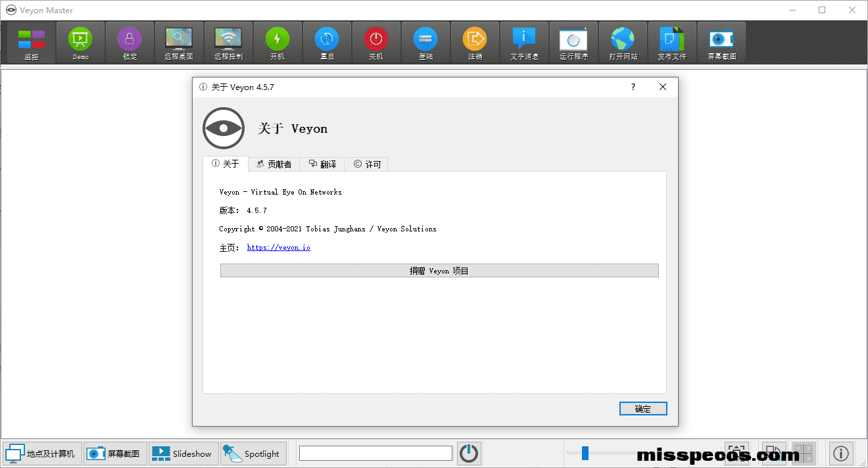Open the 登陆 user login tool
The width and height of the screenshot is (868, 468).
click(425, 43)
